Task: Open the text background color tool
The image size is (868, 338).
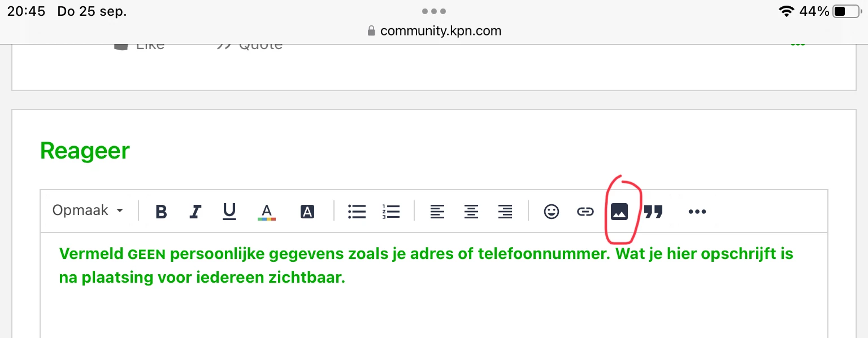Action: click(307, 212)
